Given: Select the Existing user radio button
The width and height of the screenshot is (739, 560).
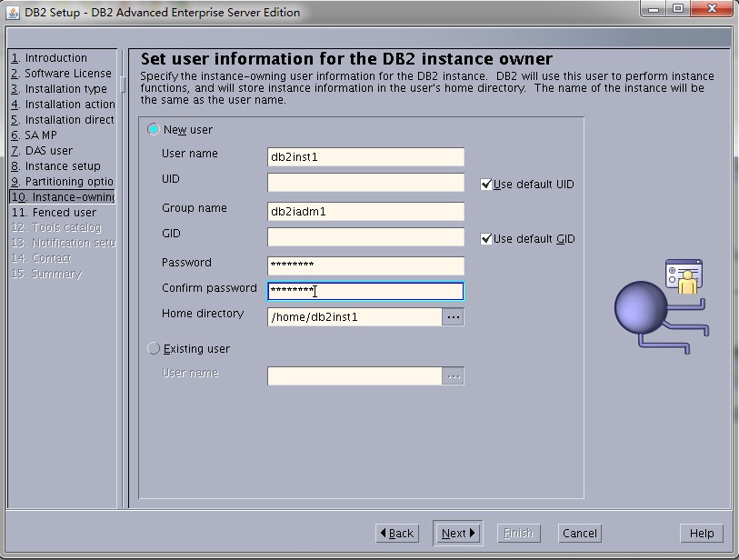Looking at the screenshot, I should 154,348.
